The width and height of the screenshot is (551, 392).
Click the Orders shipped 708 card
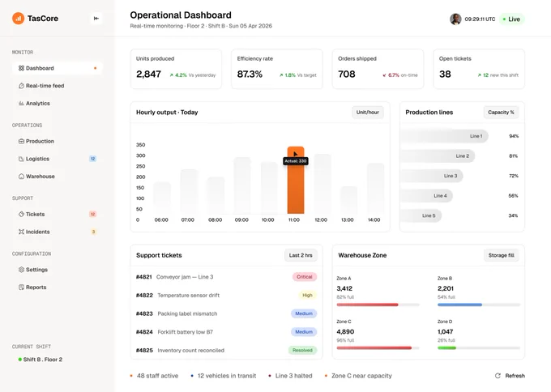pyautogui.click(x=378, y=69)
